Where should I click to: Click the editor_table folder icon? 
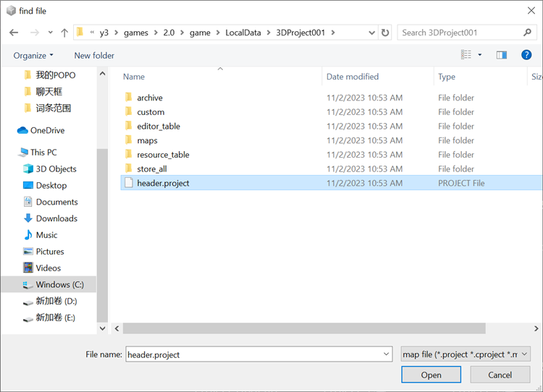(x=128, y=126)
